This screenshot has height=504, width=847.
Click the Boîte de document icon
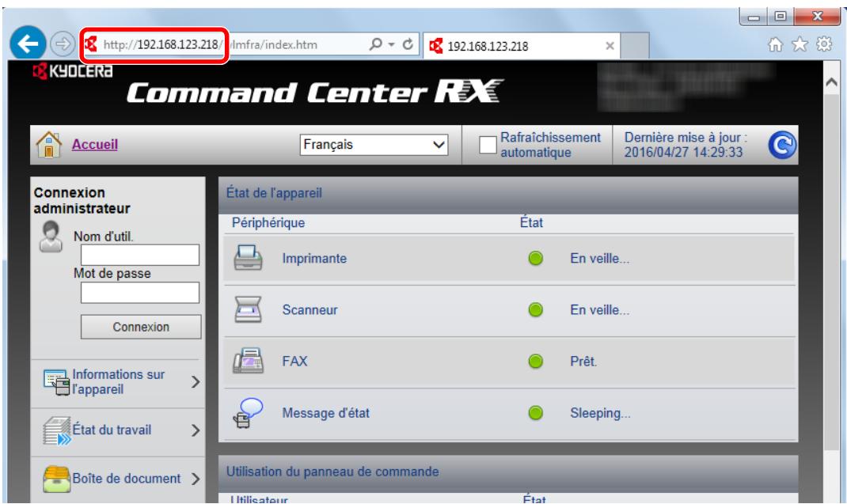pyautogui.click(x=57, y=479)
